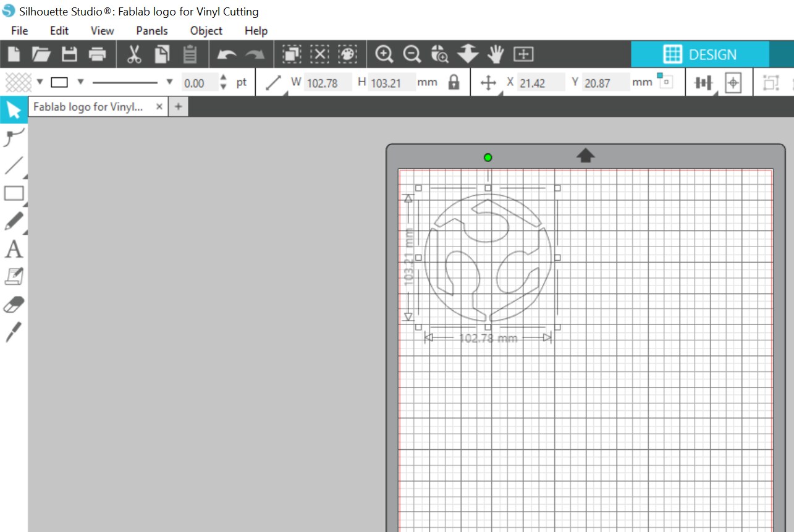The width and height of the screenshot is (794, 532).
Task: Click the line color rectangle swatch
Action: pos(60,82)
